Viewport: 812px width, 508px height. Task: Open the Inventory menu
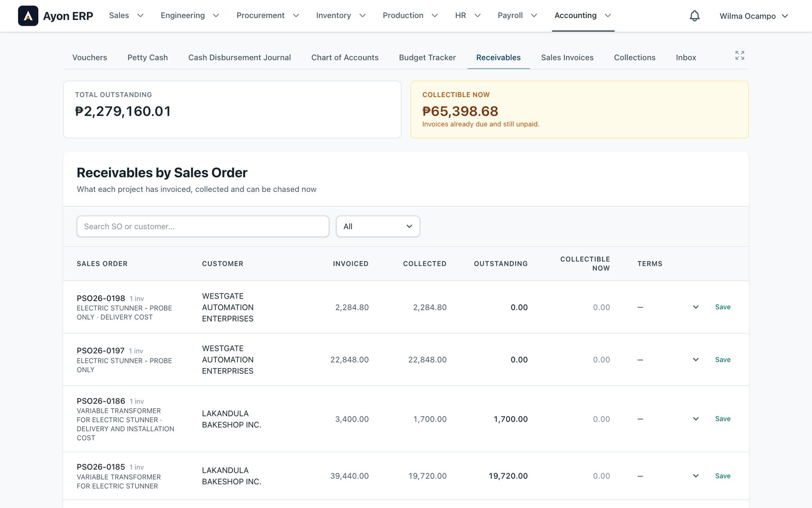[341, 15]
